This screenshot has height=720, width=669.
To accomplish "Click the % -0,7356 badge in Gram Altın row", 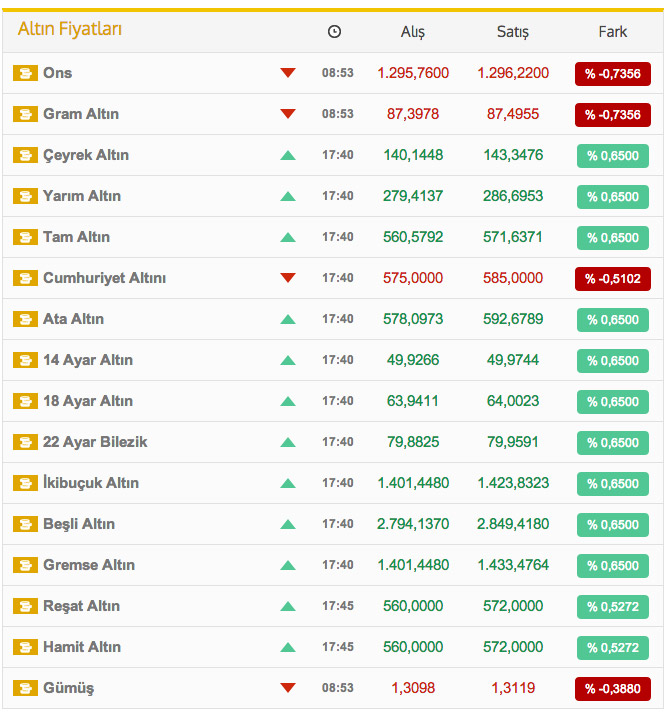I will [613, 114].
